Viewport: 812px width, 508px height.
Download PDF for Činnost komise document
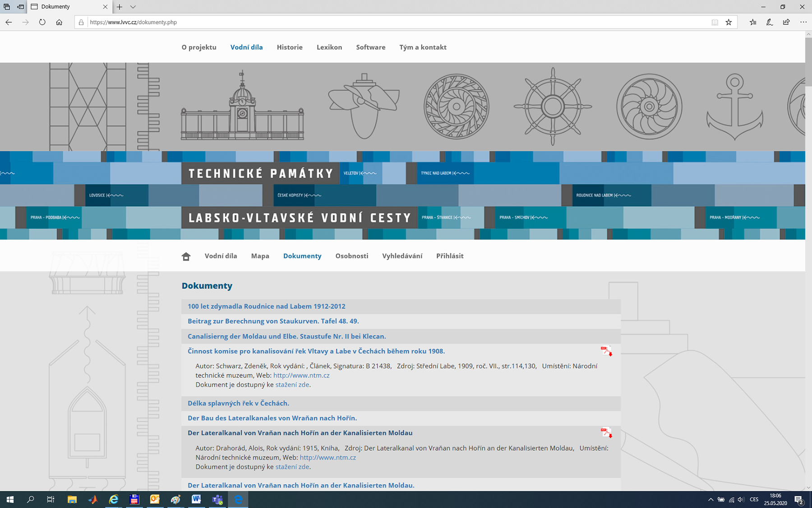click(606, 351)
